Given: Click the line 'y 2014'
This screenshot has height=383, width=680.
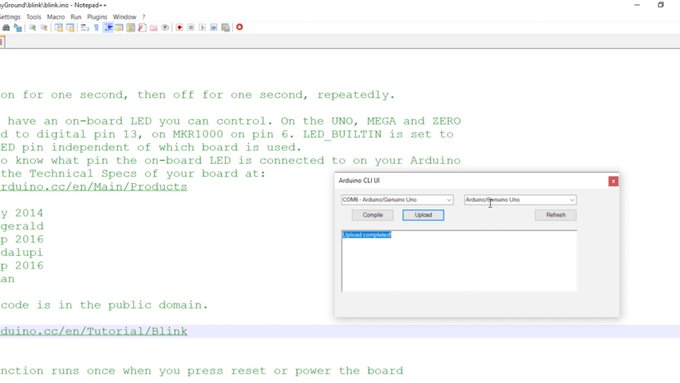Looking at the screenshot, I should pos(22,213).
